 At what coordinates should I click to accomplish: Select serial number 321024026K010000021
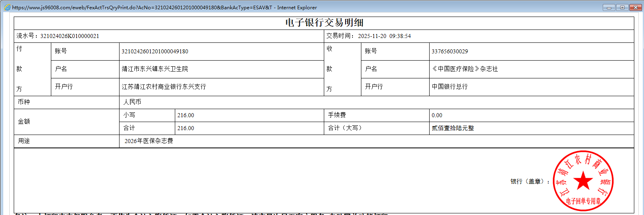point(69,36)
